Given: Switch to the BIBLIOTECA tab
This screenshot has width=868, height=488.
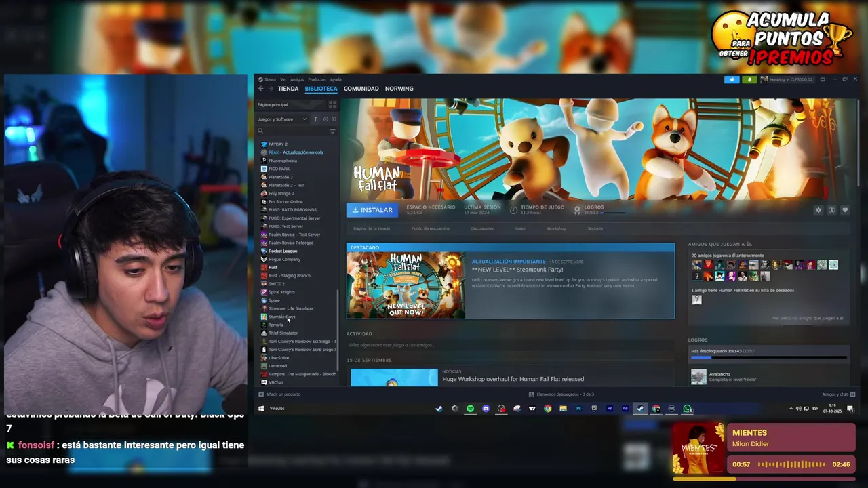Looking at the screenshot, I should click(321, 89).
